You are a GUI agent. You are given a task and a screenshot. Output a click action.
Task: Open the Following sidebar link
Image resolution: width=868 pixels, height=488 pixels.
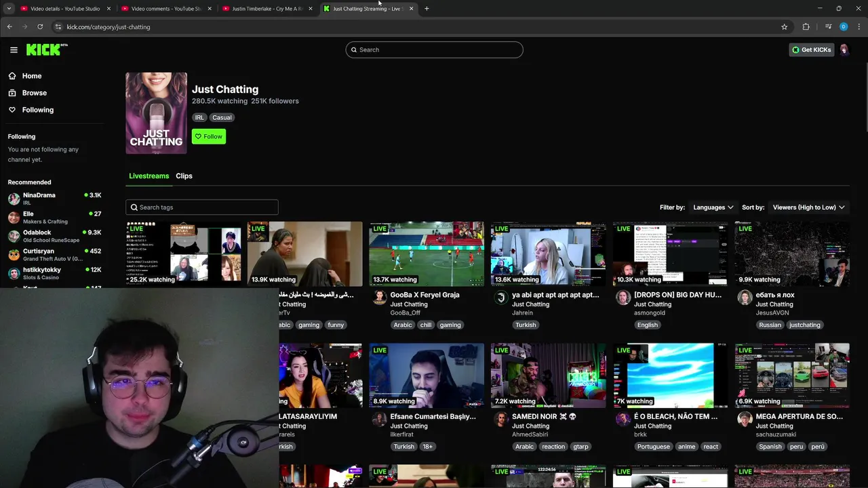coord(38,110)
